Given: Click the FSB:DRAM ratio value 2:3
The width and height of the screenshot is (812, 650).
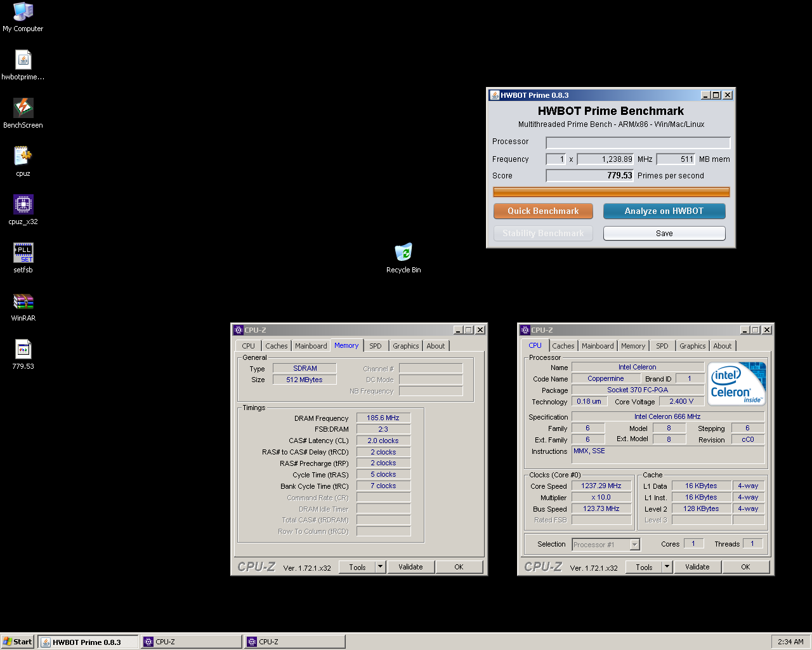Looking at the screenshot, I should [383, 429].
